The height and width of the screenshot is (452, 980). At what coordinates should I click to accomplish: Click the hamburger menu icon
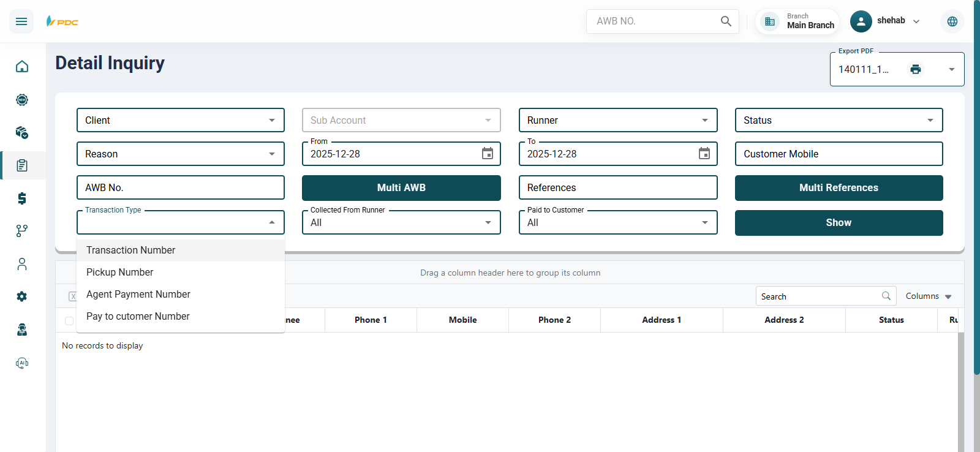(21, 21)
